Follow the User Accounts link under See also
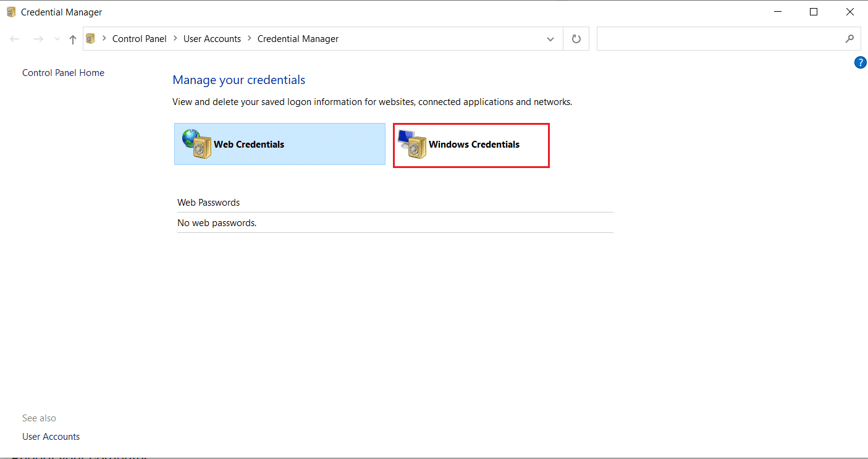Image resolution: width=868 pixels, height=459 pixels. pos(51,436)
